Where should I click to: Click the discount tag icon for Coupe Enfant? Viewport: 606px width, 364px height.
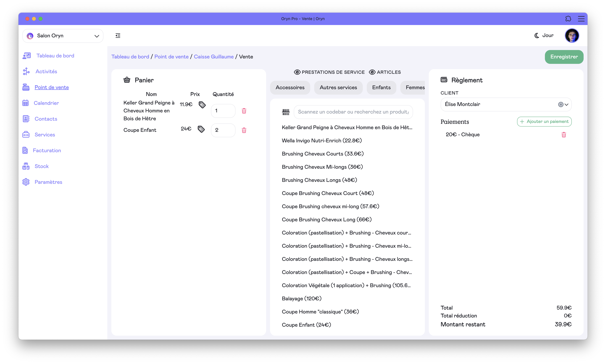tap(201, 129)
